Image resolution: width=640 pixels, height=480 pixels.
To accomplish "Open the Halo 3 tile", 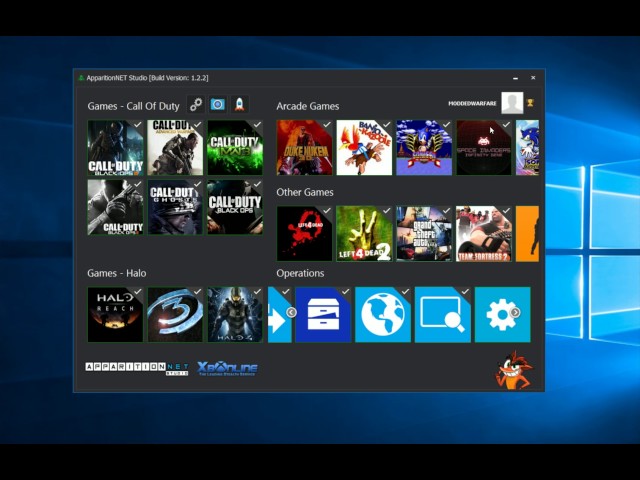I will pyautogui.click(x=175, y=314).
